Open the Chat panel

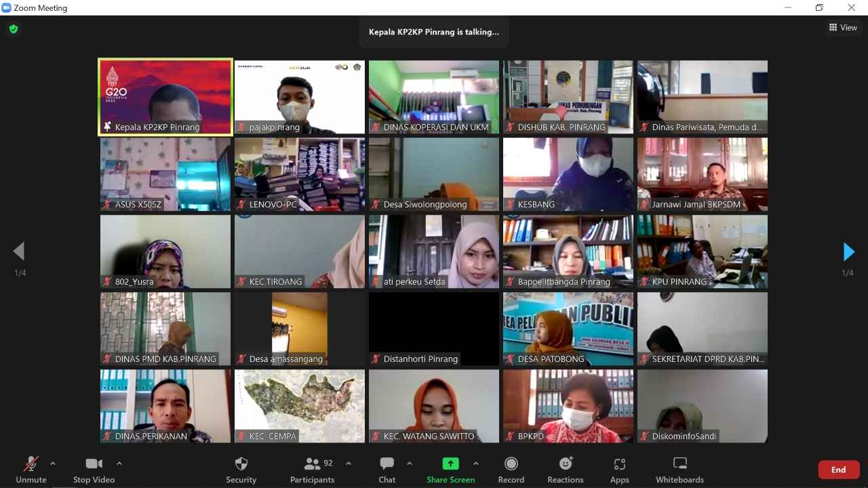click(x=387, y=470)
